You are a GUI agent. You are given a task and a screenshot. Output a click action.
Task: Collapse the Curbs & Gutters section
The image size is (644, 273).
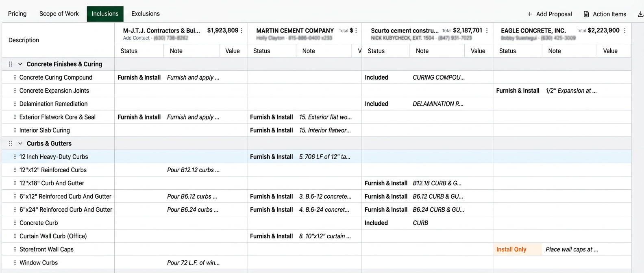(20, 143)
